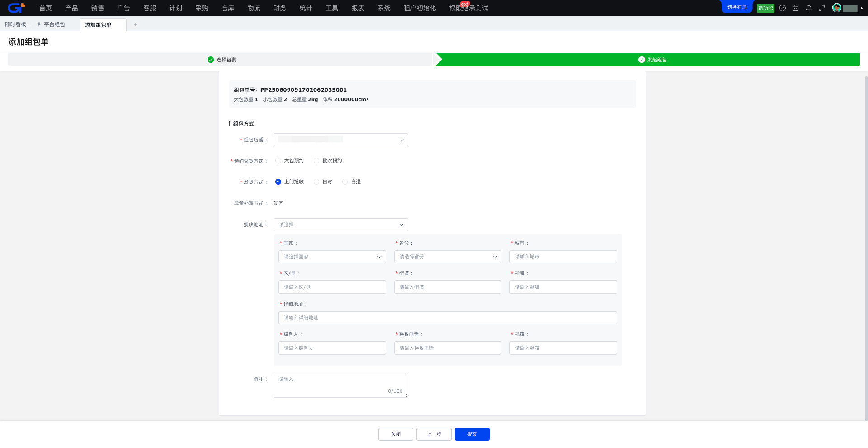868x448 pixels.
Task: Open 客服 menu
Action: pos(150,8)
